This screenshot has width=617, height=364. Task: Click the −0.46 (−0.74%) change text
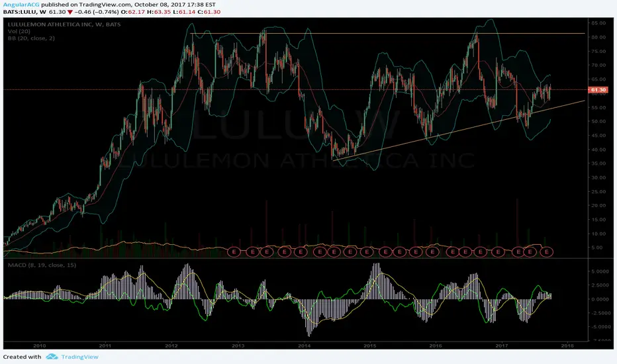pyautogui.click(x=96, y=12)
